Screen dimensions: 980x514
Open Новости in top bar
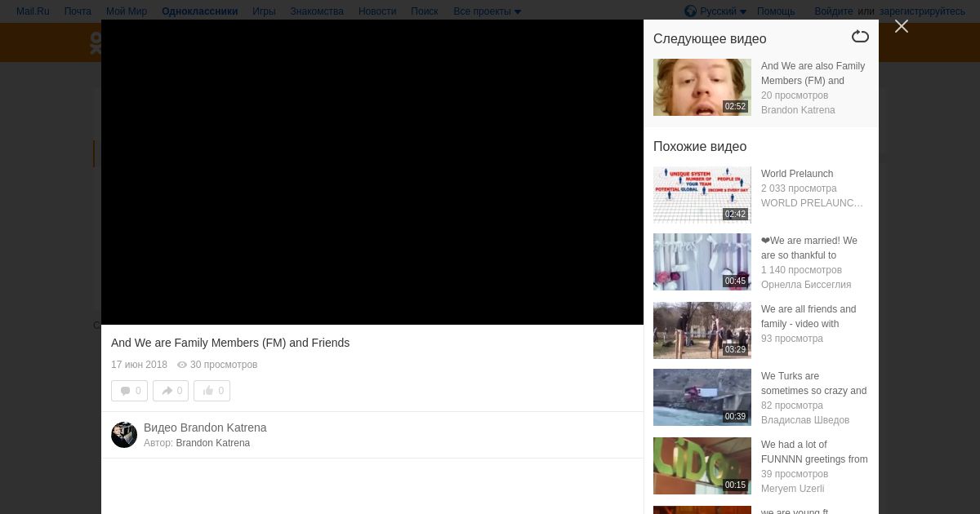pos(377,11)
